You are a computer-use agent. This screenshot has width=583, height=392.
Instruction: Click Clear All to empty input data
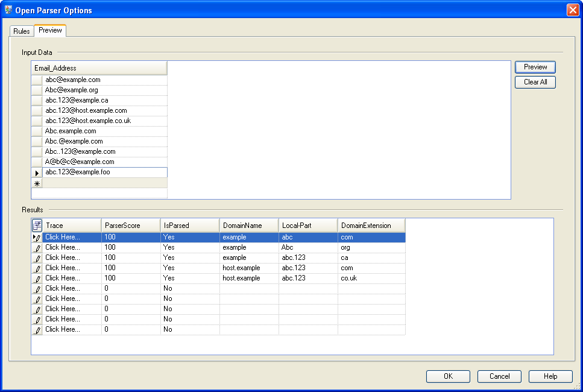point(535,82)
